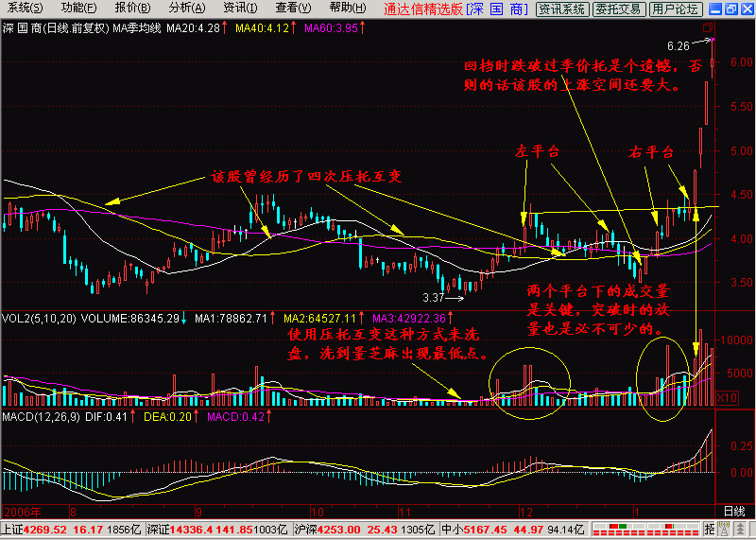
Task: Click the red restore-pane icon in the chart corner
Action: (x=707, y=27)
